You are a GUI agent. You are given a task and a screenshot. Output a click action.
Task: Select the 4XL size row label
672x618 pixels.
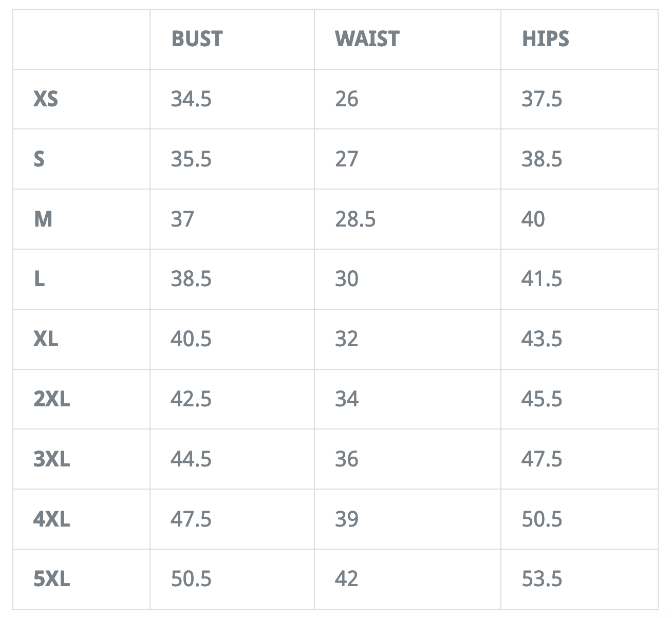(x=51, y=519)
